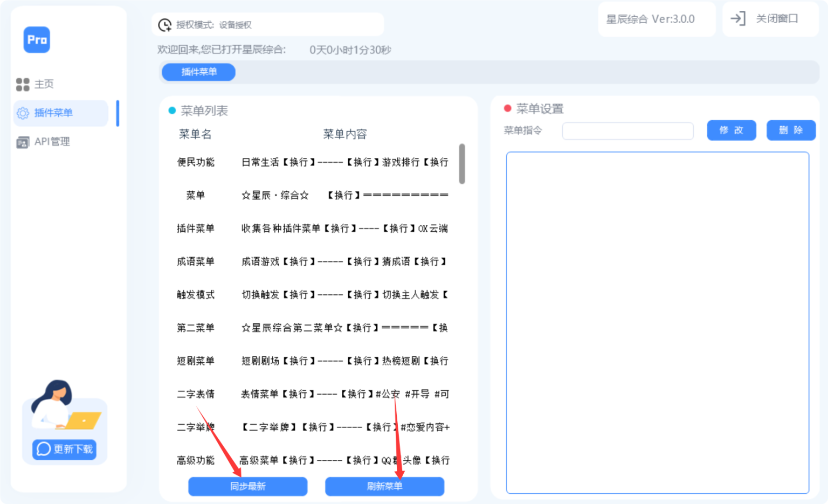This screenshot has width=828, height=504.
Task: Click the 修改 button
Action: [x=731, y=130]
